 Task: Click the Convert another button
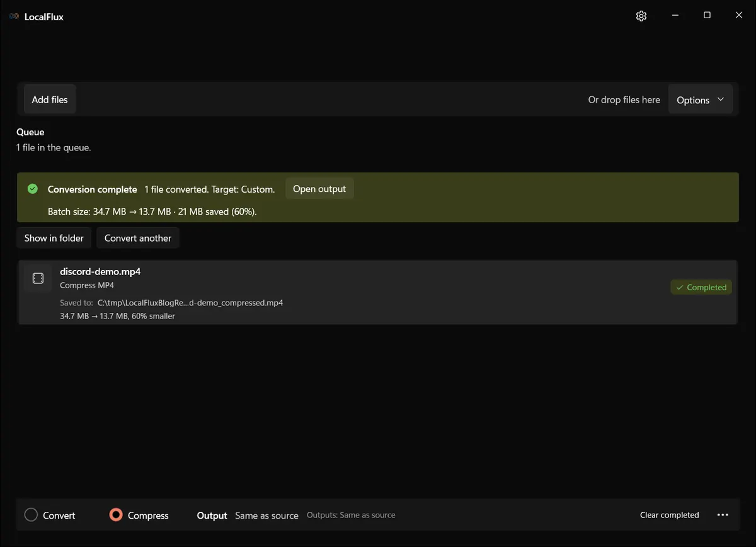click(x=138, y=238)
